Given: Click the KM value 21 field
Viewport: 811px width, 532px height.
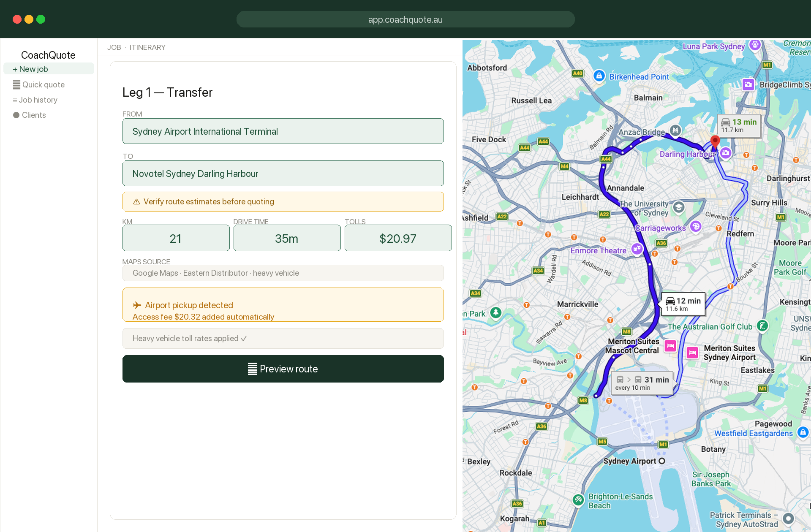Looking at the screenshot, I should click(176, 239).
